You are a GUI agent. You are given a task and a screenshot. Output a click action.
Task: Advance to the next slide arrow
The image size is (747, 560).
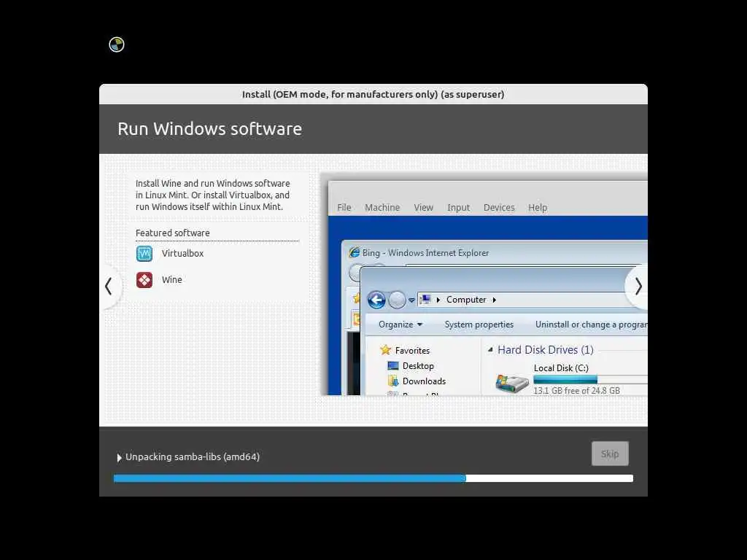638,287
